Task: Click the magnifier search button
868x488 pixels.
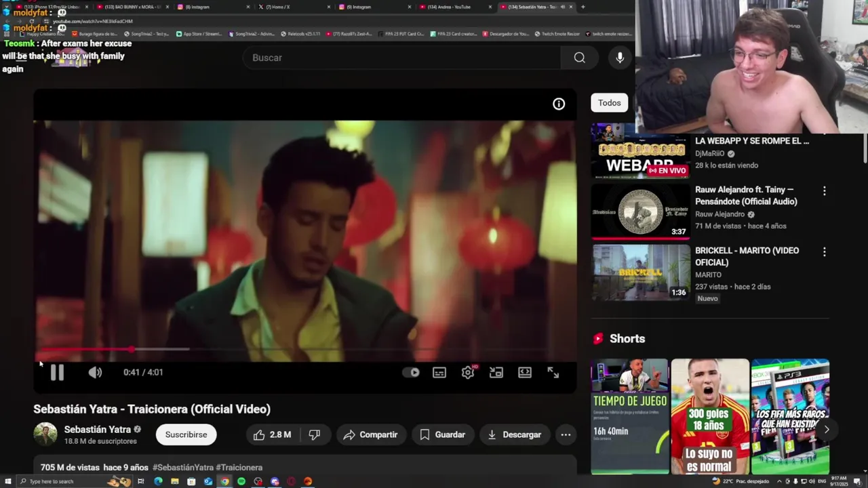Action: [580, 58]
